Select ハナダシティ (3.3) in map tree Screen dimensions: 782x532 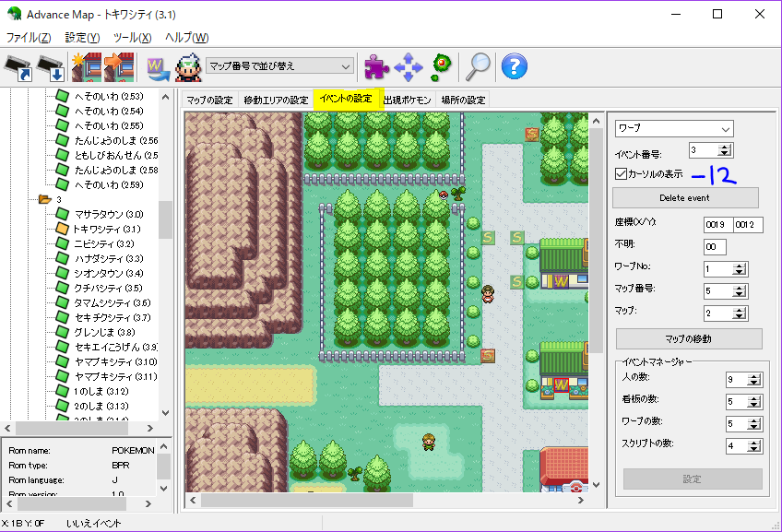click(109, 259)
